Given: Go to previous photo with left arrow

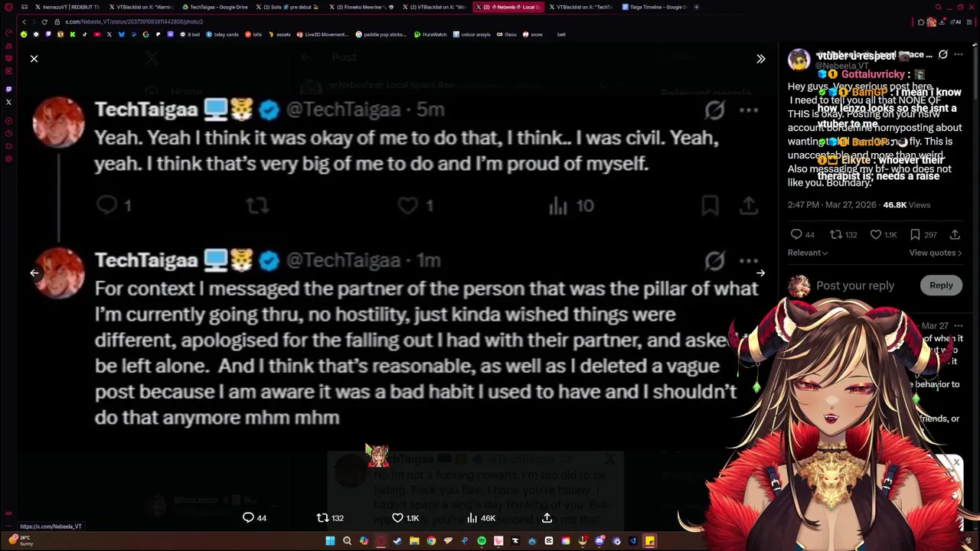Looking at the screenshot, I should point(34,272).
